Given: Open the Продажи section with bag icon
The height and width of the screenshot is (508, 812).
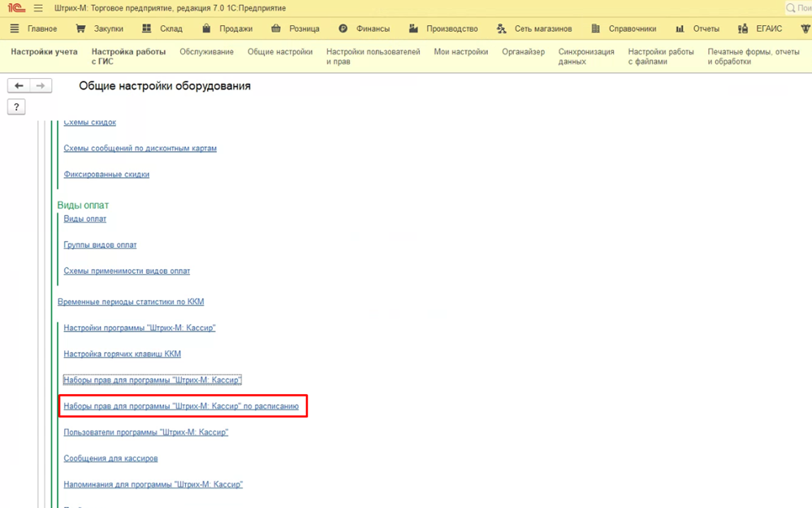Looking at the screenshot, I should (227, 28).
